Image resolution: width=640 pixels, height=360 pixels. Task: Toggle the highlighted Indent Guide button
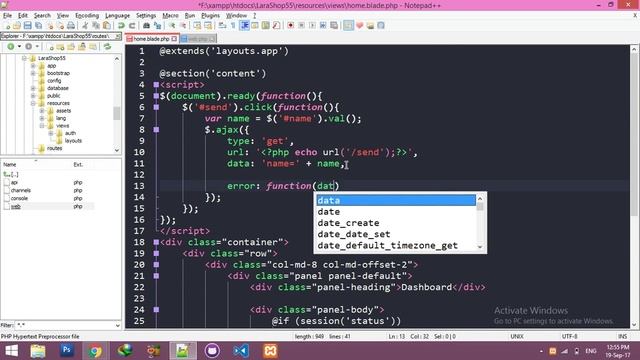[244, 26]
